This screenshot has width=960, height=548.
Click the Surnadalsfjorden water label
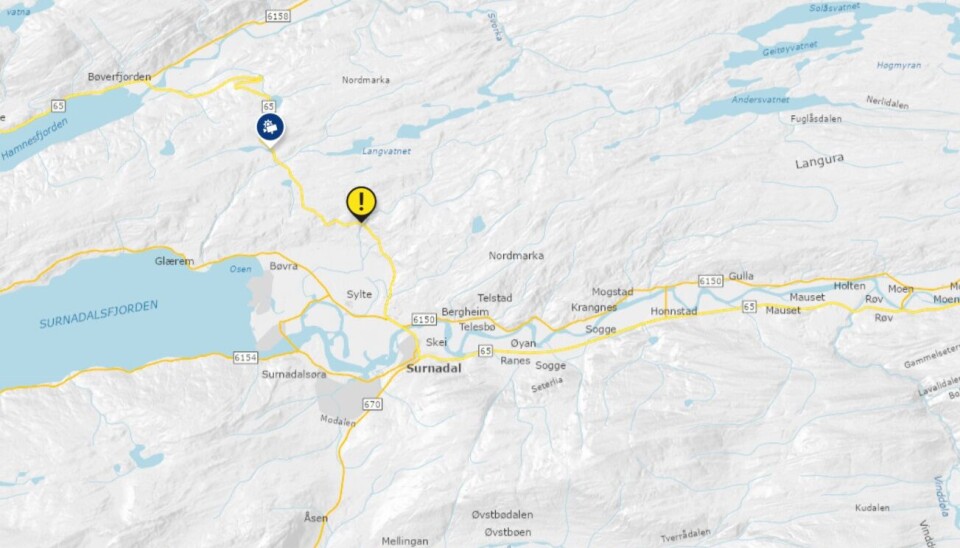pos(99,314)
